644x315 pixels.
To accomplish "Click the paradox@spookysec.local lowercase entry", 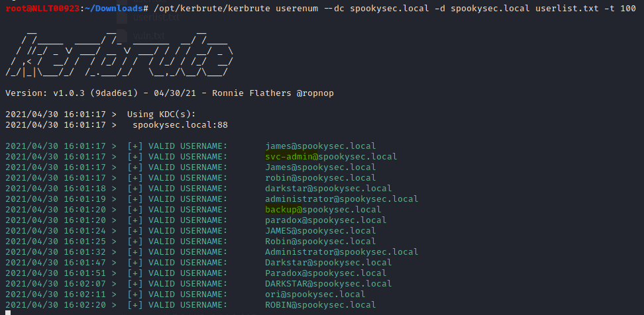I will pos(326,220).
